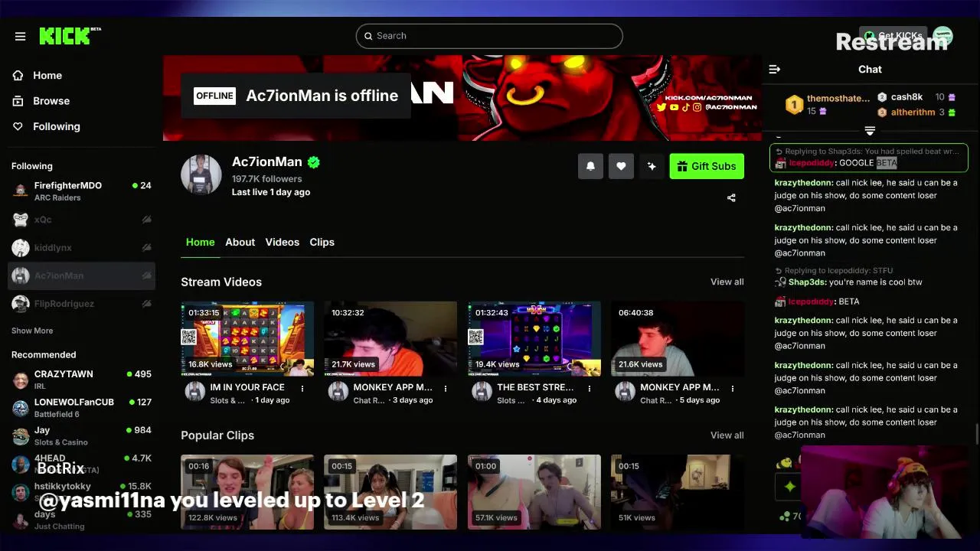Select the Home channel tab

pyautogui.click(x=200, y=242)
